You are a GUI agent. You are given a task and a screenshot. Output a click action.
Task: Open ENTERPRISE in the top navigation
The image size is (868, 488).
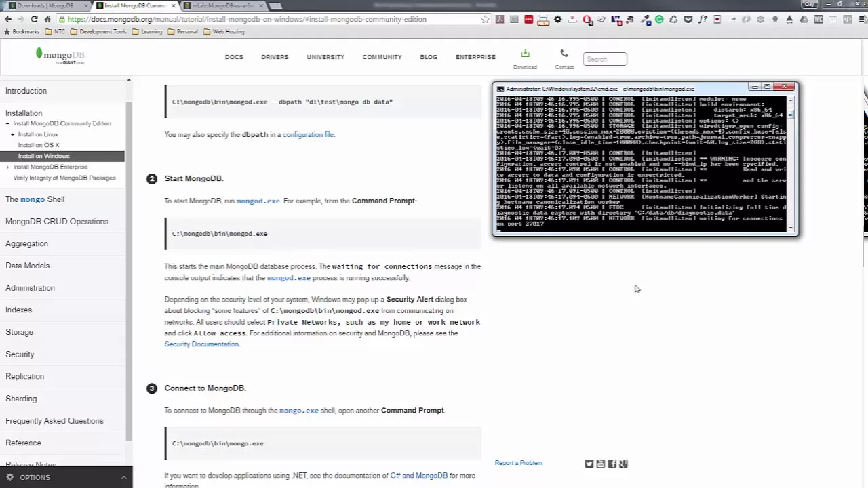tap(475, 57)
